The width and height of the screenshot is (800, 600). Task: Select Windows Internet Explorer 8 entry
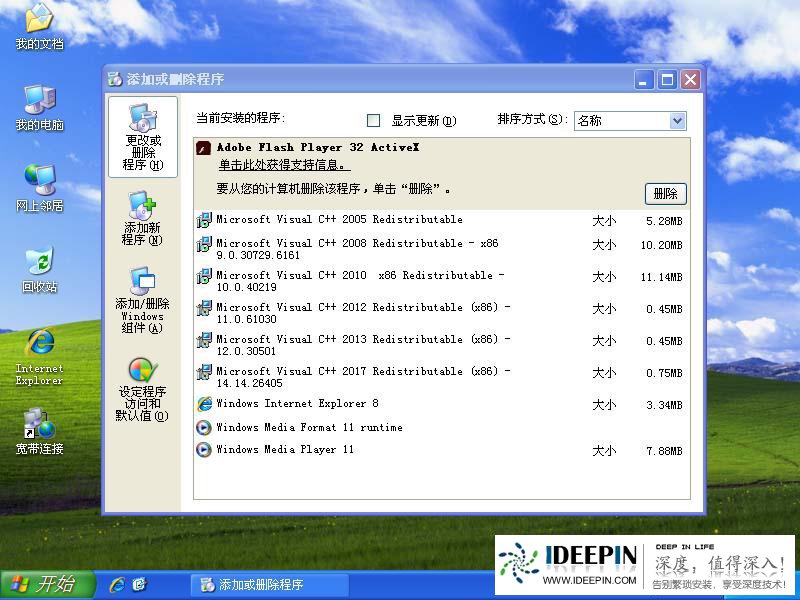pos(441,405)
